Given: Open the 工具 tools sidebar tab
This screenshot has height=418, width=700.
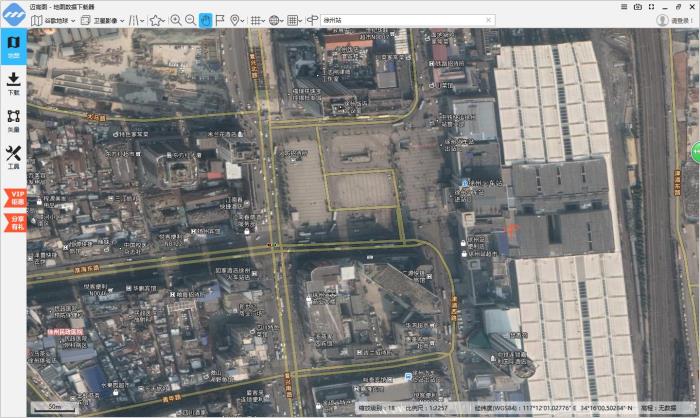Looking at the screenshot, I should (13, 157).
